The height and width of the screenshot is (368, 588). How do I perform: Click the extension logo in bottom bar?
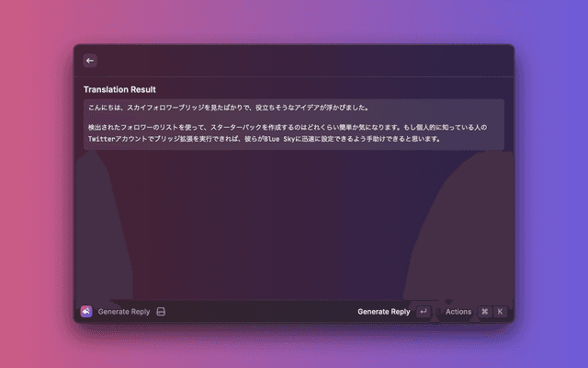click(x=86, y=312)
